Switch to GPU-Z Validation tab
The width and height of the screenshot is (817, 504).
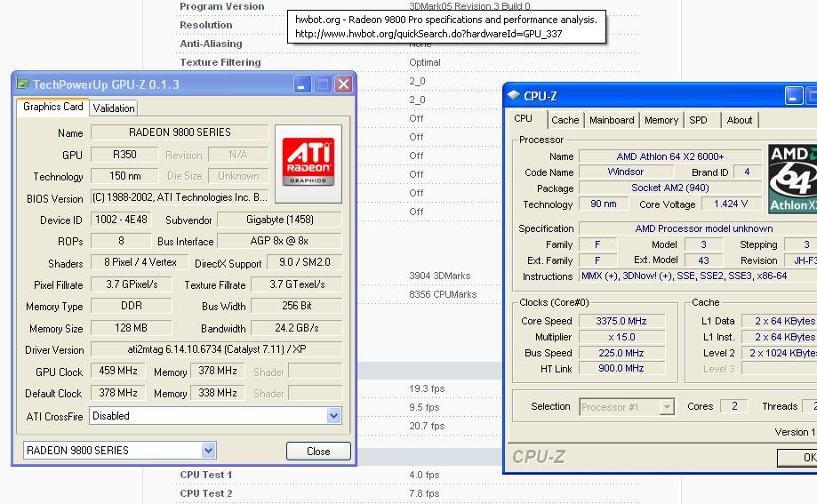(x=114, y=108)
